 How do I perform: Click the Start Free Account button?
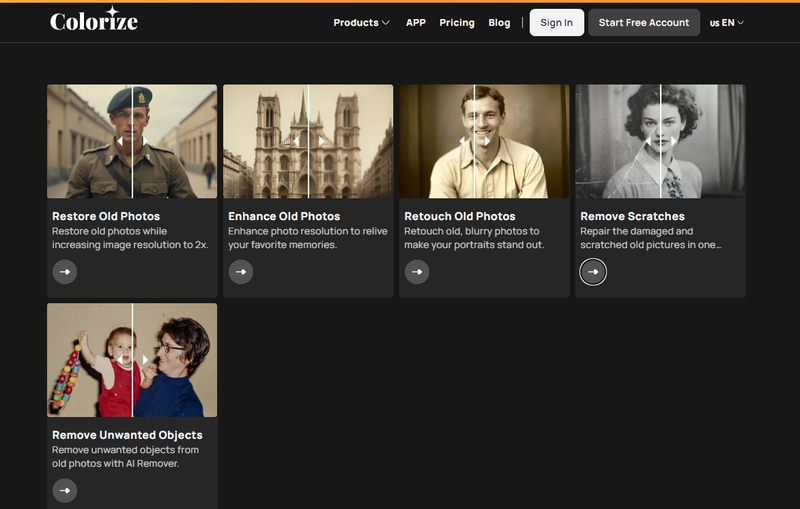644,22
